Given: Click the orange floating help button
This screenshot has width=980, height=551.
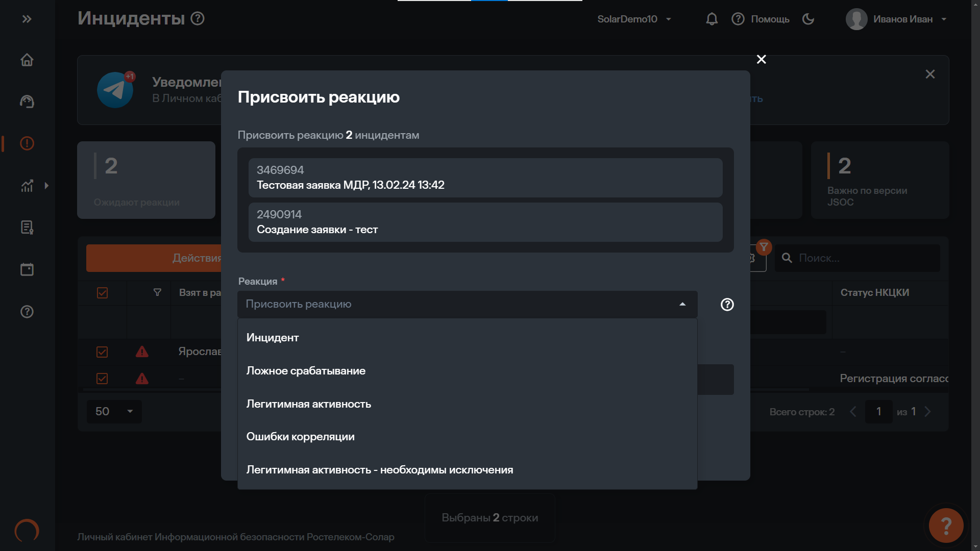Looking at the screenshot, I should [x=946, y=525].
